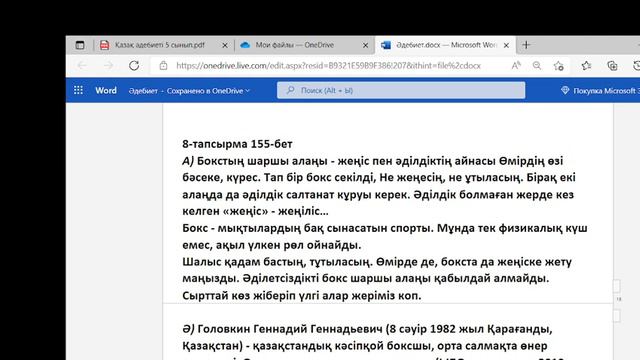Click the line starting Қазақстан) - қазақстандық кәсіпқой

(x=365, y=346)
